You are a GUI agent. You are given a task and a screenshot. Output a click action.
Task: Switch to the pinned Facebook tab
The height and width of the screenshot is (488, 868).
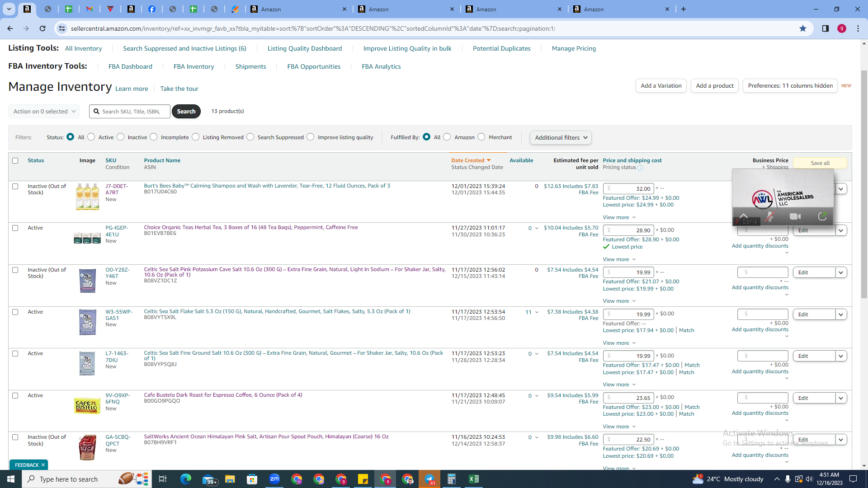[152, 9]
